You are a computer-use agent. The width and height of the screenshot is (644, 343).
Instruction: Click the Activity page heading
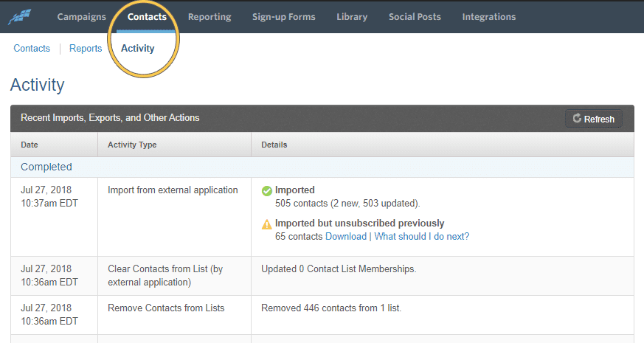[38, 85]
